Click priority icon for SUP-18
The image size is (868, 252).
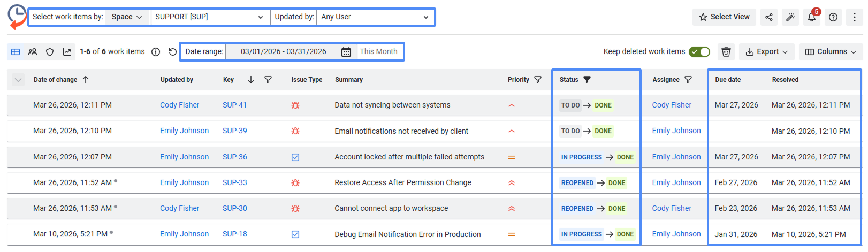(x=512, y=234)
